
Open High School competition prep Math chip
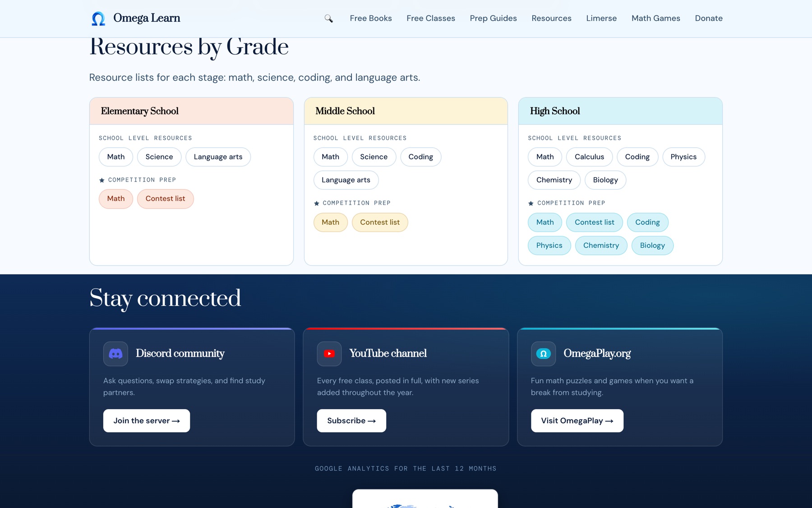[x=545, y=222]
